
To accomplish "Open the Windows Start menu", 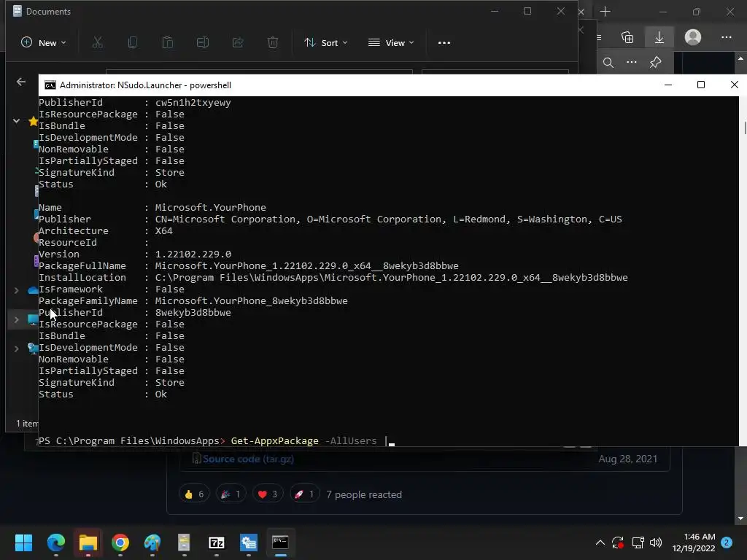I will [24, 542].
